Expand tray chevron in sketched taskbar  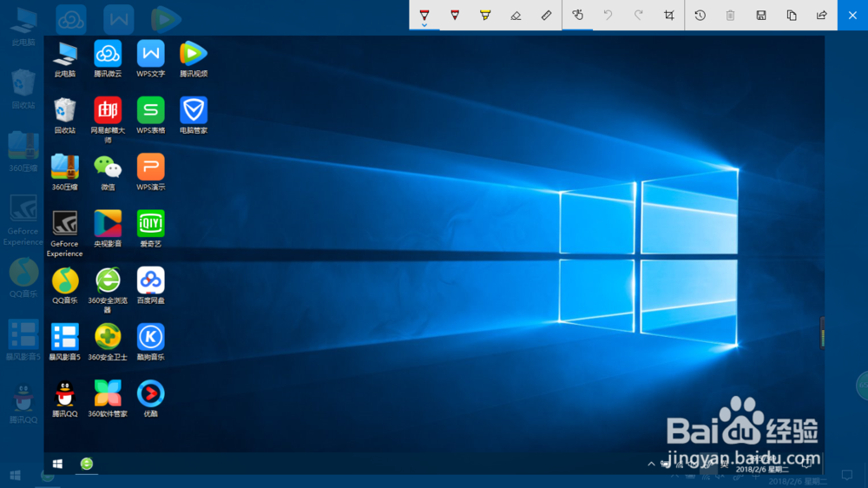(x=651, y=465)
